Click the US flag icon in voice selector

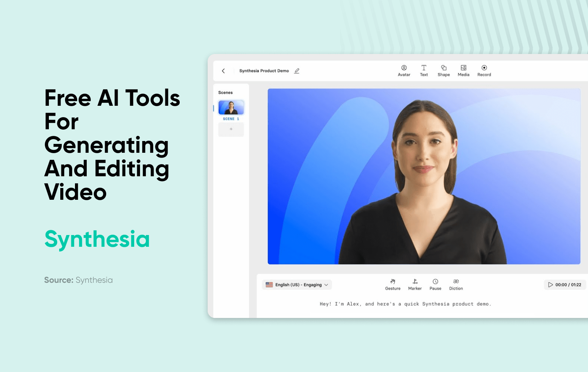269,285
